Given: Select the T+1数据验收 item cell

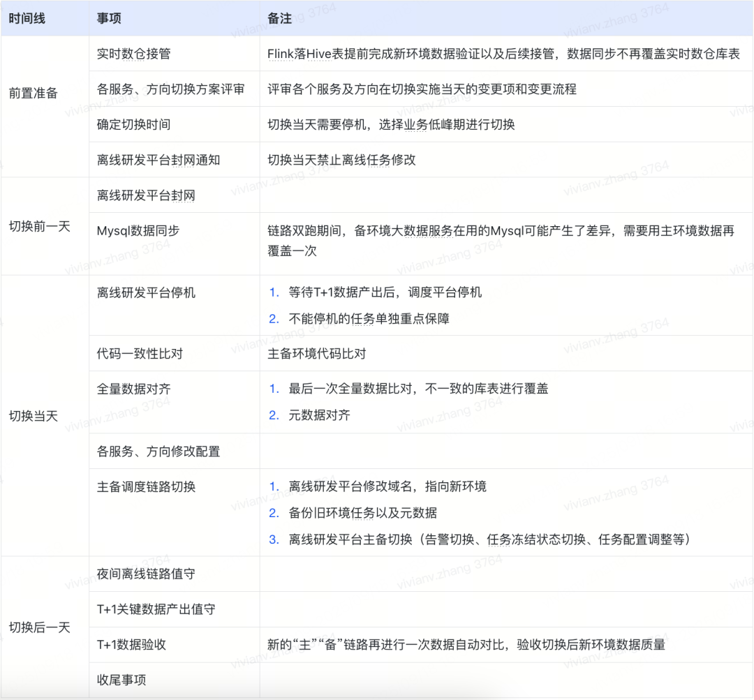Looking at the screenshot, I should point(131,645).
